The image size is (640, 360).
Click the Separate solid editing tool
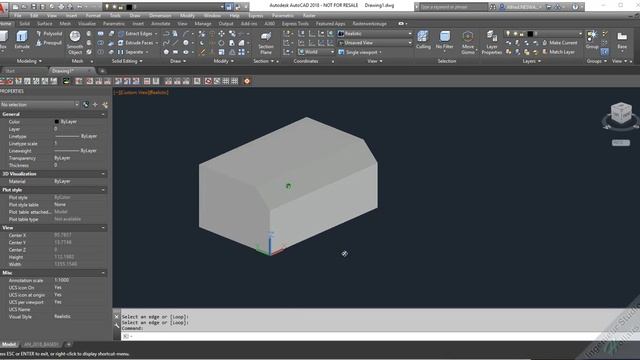point(133,52)
